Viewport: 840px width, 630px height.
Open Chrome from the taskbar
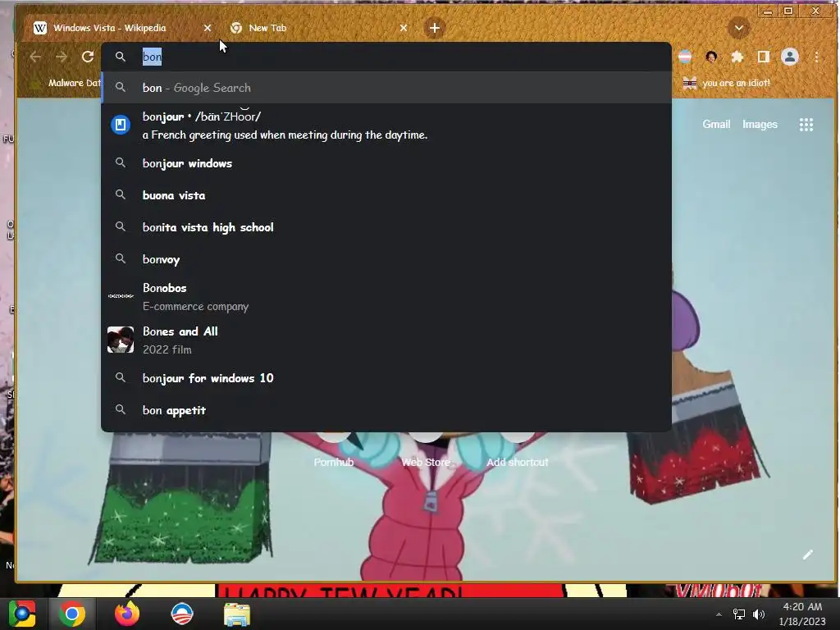click(x=72, y=614)
